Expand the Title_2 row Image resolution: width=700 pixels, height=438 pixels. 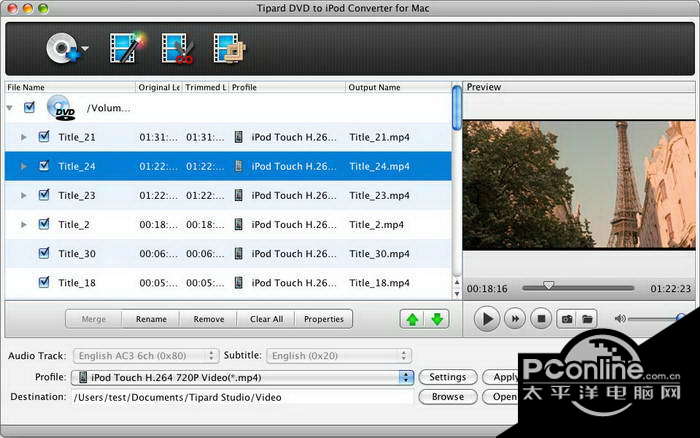pos(24,224)
